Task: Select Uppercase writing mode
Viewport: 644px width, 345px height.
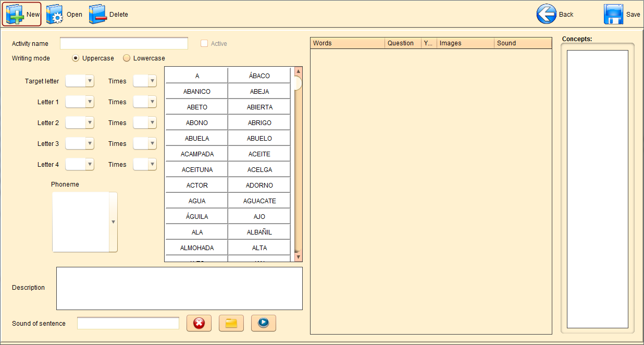Action: pyautogui.click(x=76, y=58)
